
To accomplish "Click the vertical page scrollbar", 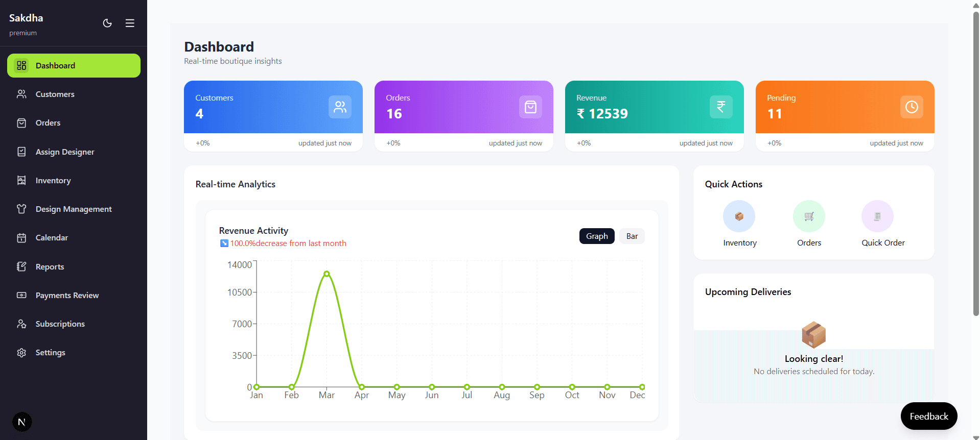I will 976,163.
